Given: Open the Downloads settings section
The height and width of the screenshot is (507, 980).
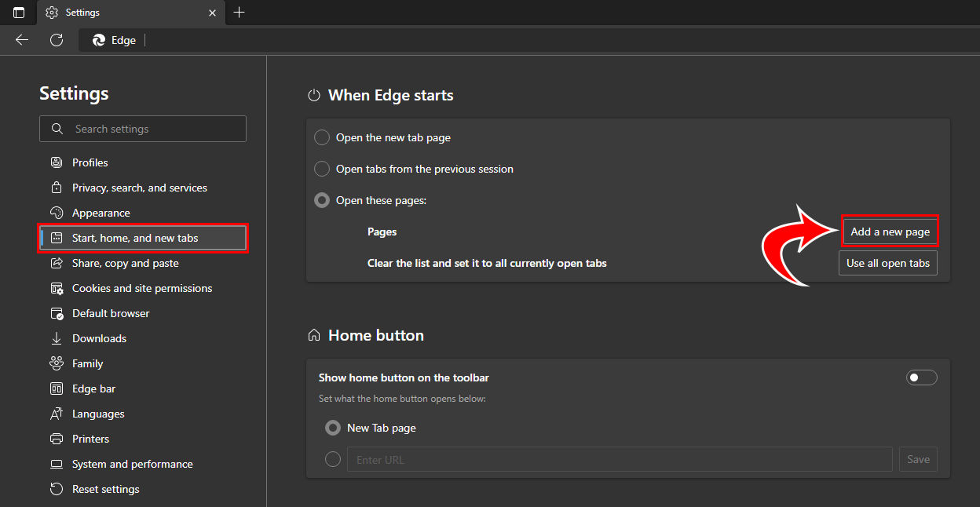Looking at the screenshot, I should (98, 338).
